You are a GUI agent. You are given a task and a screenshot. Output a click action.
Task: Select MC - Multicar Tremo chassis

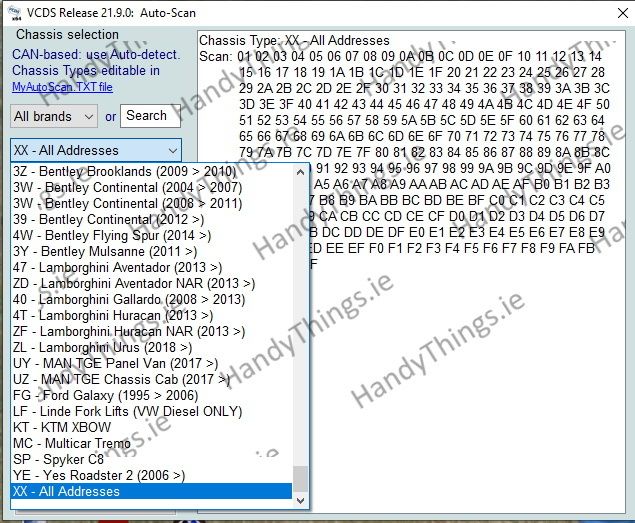151,444
